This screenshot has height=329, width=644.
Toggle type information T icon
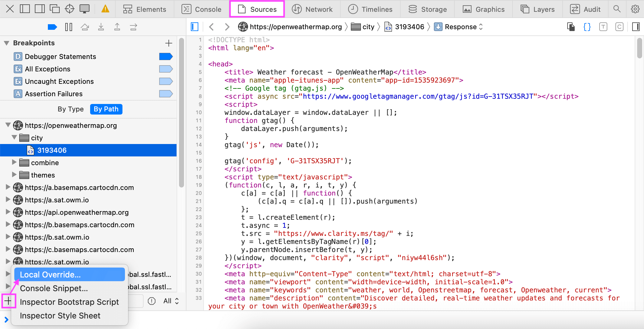tap(603, 27)
